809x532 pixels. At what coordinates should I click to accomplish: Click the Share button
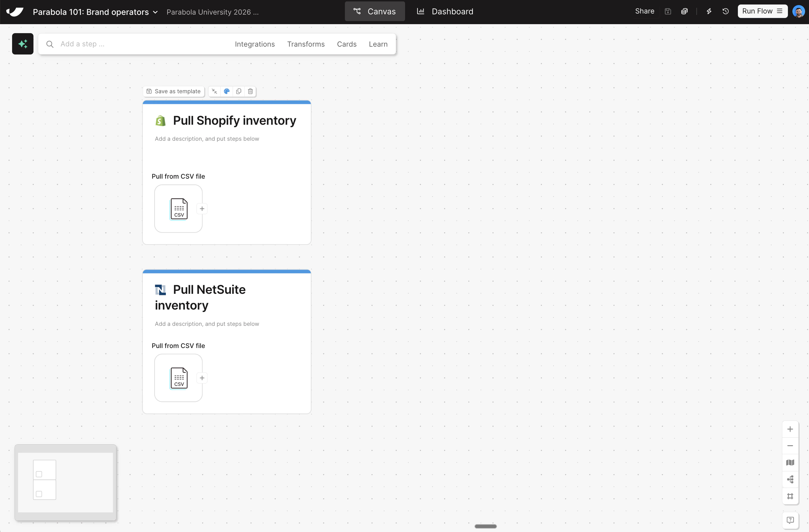tap(645, 11)
